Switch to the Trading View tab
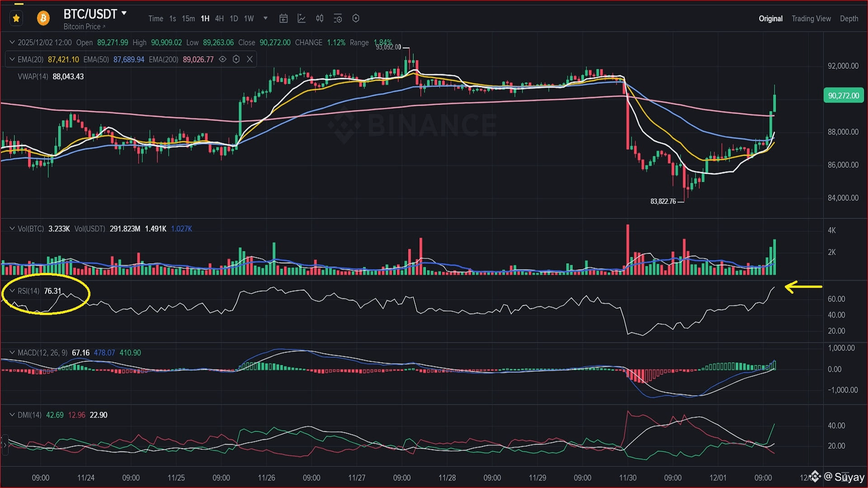The width and height of the screenshot is (868, 488). 811,19
